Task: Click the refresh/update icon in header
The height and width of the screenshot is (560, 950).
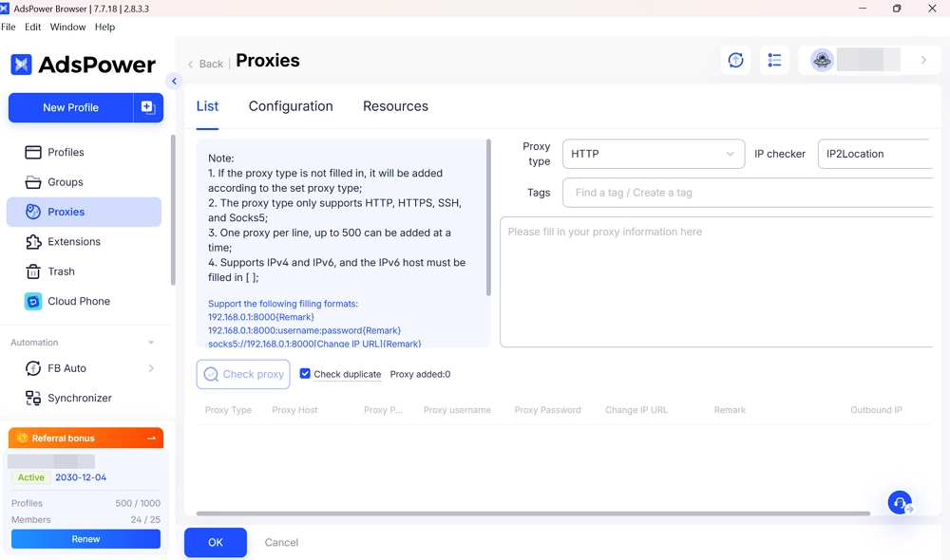Action: coord(735,61)
